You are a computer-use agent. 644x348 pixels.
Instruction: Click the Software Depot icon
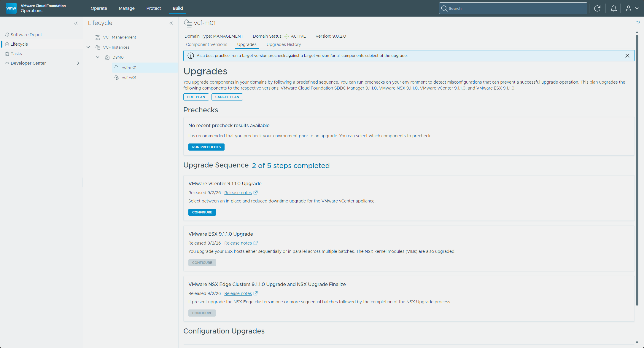(x=7, y=35)
